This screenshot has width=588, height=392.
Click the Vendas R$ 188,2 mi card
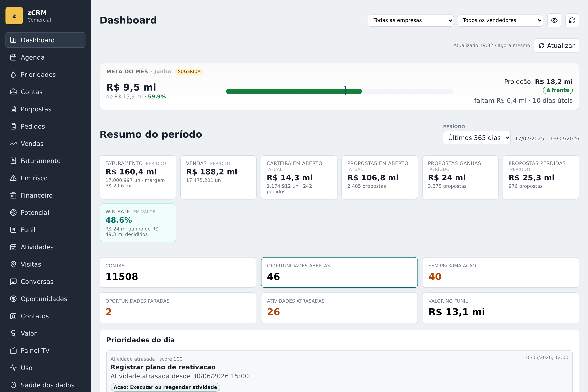coord(219,177)
